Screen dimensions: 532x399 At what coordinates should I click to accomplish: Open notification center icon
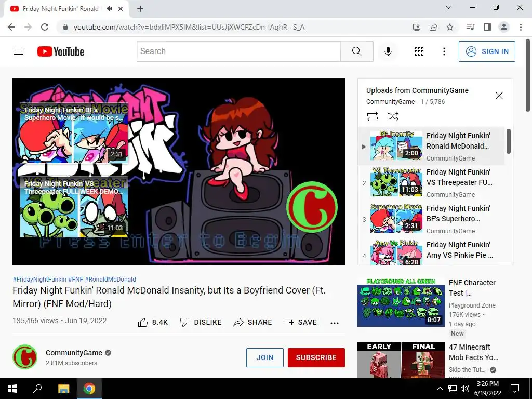(515, 389)
